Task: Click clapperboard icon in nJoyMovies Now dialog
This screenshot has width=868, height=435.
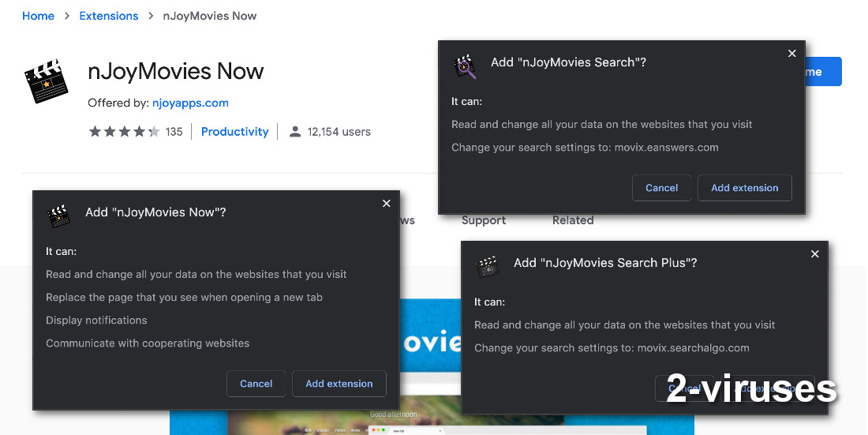Action: click(x=58, y=216)
